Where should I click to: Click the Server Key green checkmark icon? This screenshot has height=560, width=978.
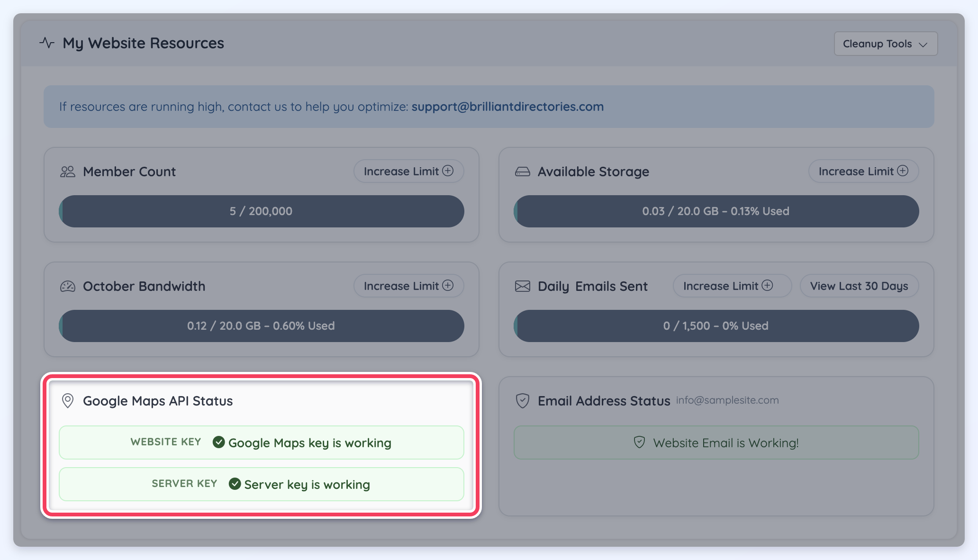pyautogui.click(x=235, y=484)
